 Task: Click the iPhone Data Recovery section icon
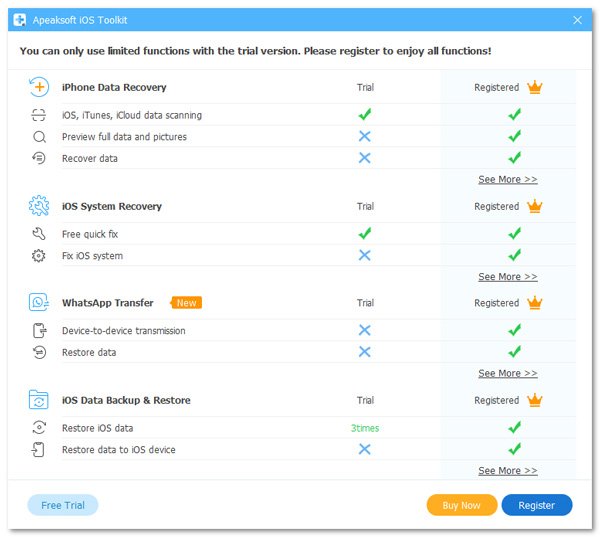pyautogui.click(x=39, y=87)
